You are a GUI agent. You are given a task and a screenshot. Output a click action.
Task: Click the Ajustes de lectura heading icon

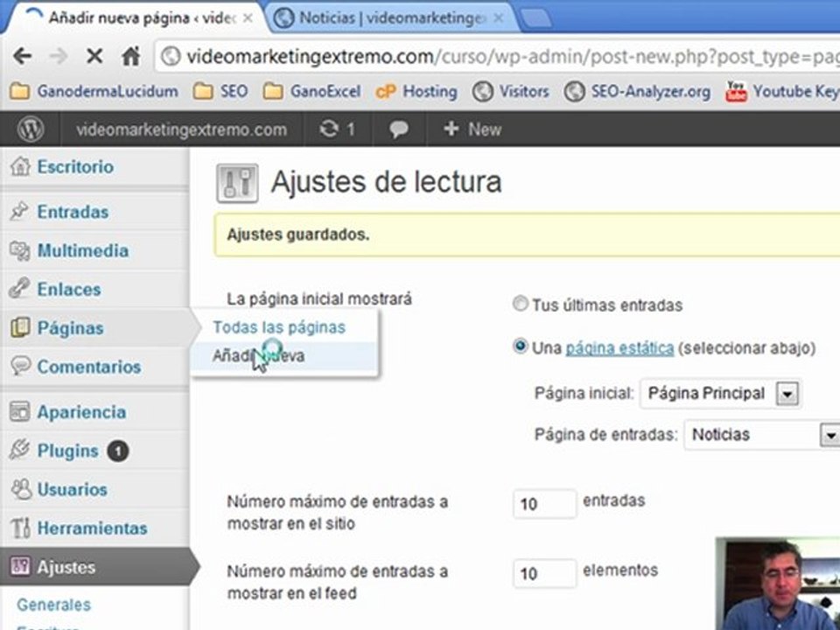[x=237, y=183]
